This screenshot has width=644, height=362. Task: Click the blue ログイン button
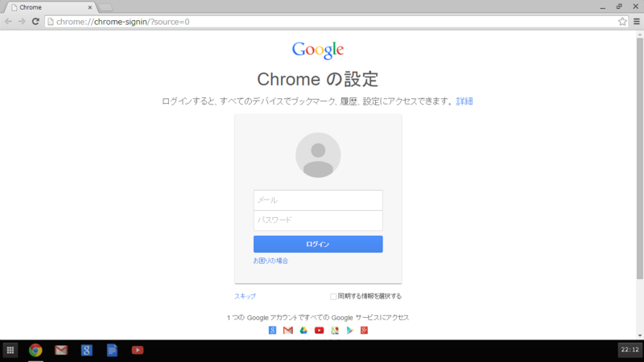(x=318, y=244)
